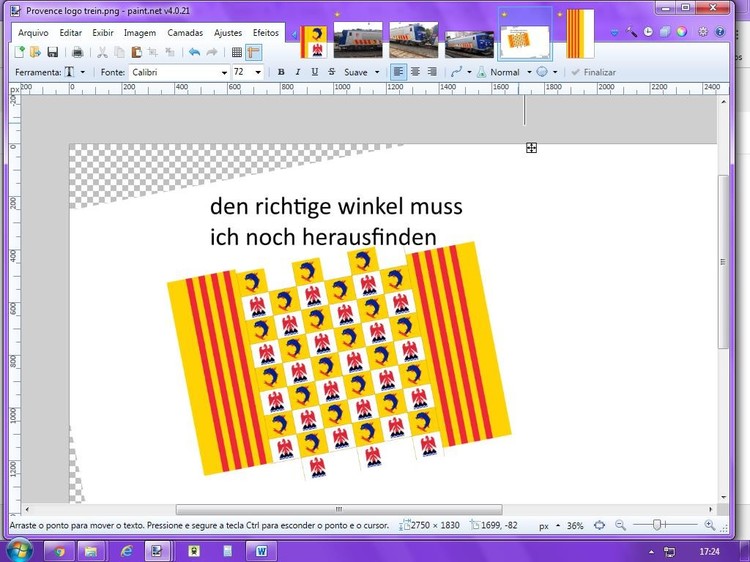Open the Calibri font dropdown
This screenshot has width=750, height=562.
click(x=224, y=73)
